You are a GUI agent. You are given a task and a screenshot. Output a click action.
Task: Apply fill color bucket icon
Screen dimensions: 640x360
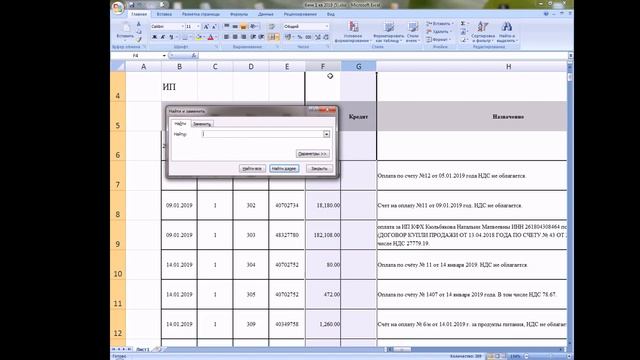click(x=198, y=37)
